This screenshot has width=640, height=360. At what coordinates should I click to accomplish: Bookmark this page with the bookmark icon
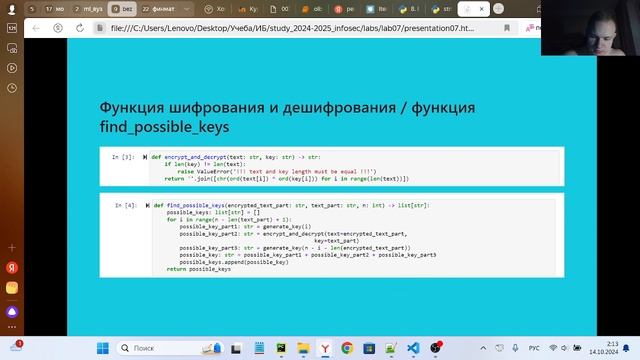click(x=507, y=28)
